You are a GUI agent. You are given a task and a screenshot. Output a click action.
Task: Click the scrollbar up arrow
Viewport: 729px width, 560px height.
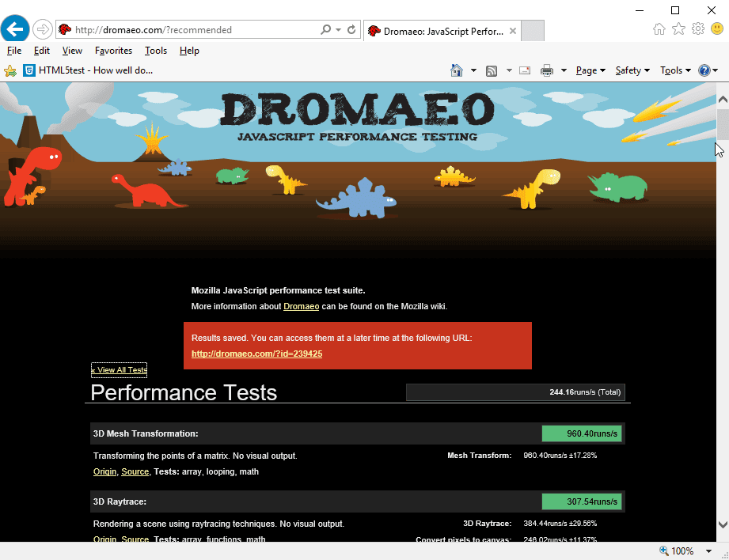tap(723, 99)
